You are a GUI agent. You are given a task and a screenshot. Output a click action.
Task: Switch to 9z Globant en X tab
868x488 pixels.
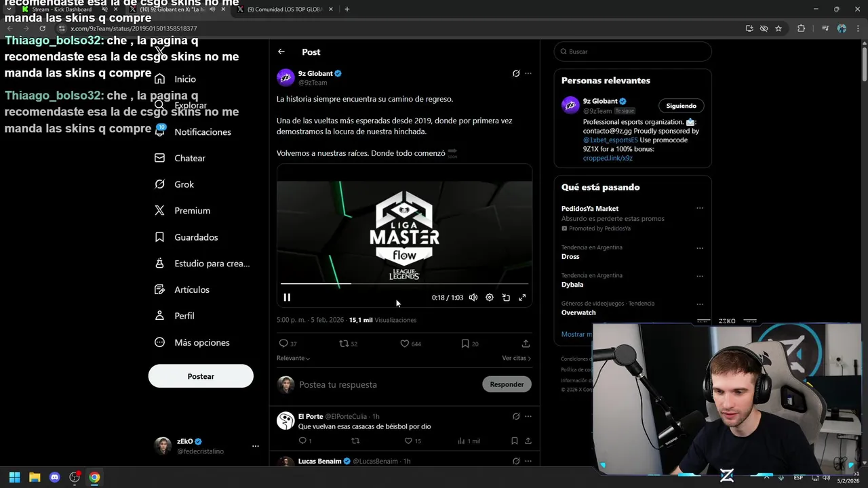pos(176,9)
